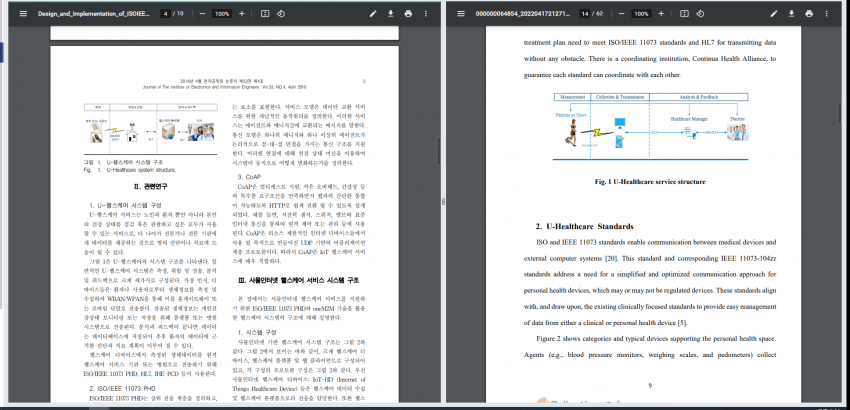Print the left PDF document
This screenshot has width=850, height=410.
(408, 14)
